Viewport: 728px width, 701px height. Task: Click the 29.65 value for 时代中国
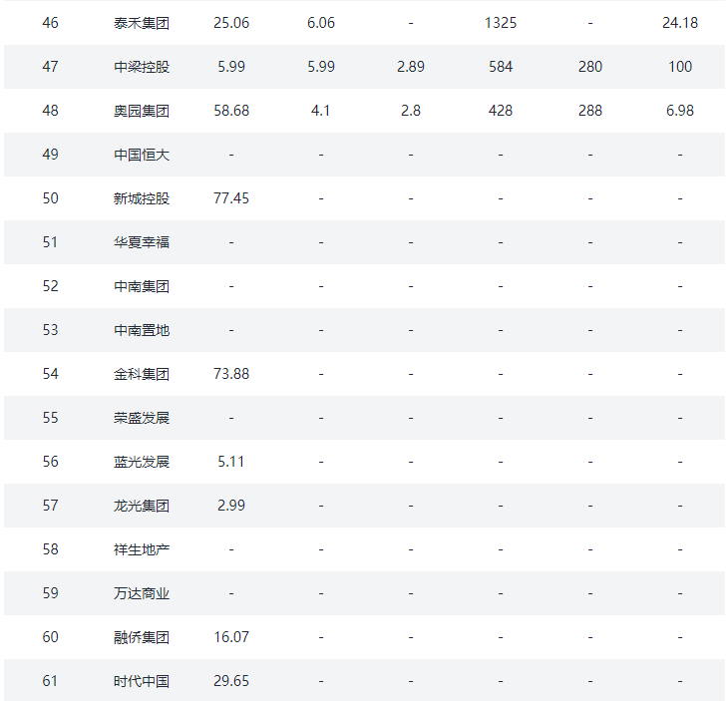click(231, 681)
